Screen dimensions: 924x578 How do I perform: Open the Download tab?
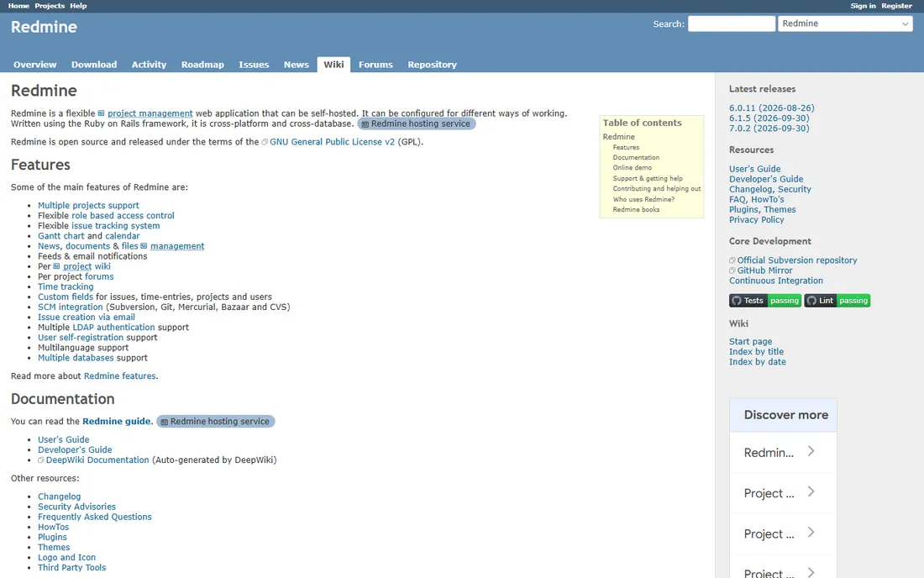[x=94, y=65]
